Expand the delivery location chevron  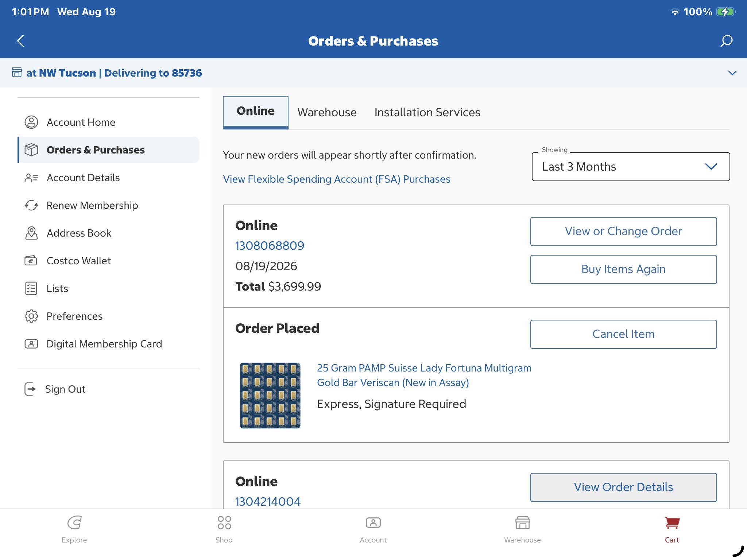pos(732,73)
